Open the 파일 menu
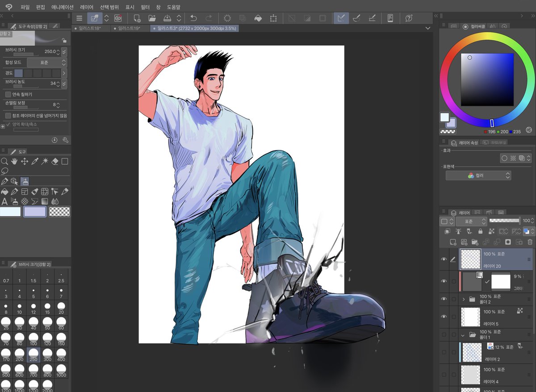 25,7
